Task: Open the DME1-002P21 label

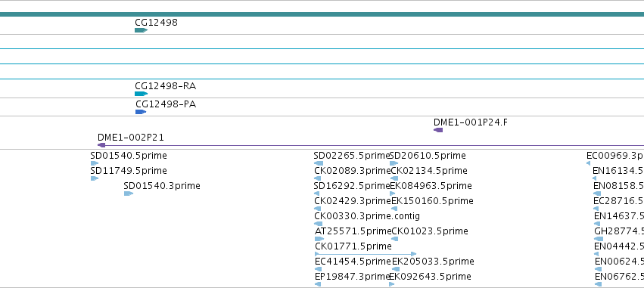Action: [131, 138]
